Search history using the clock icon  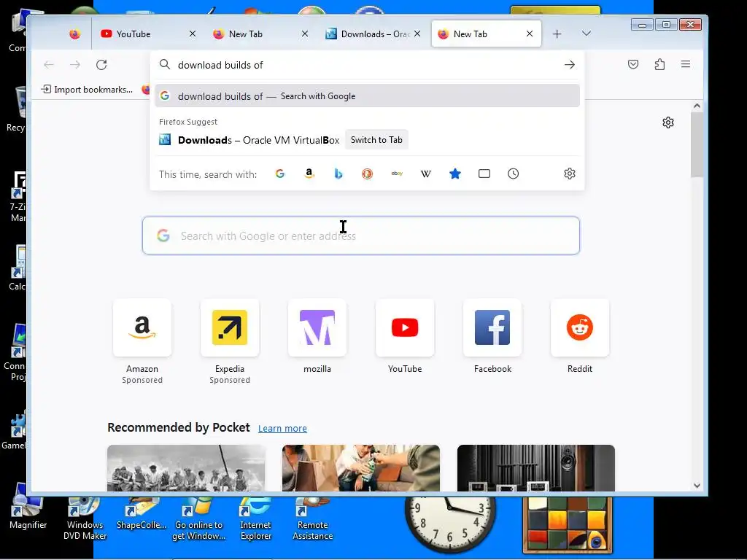click(x=513, y=174)
